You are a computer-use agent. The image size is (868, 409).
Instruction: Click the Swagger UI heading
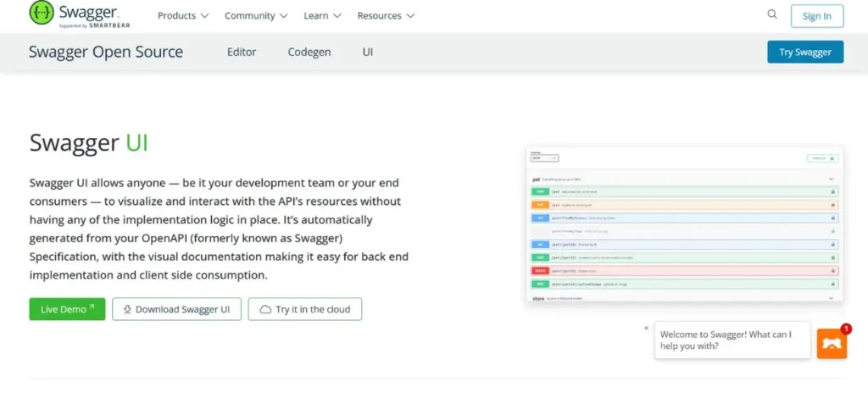point(88,142)
